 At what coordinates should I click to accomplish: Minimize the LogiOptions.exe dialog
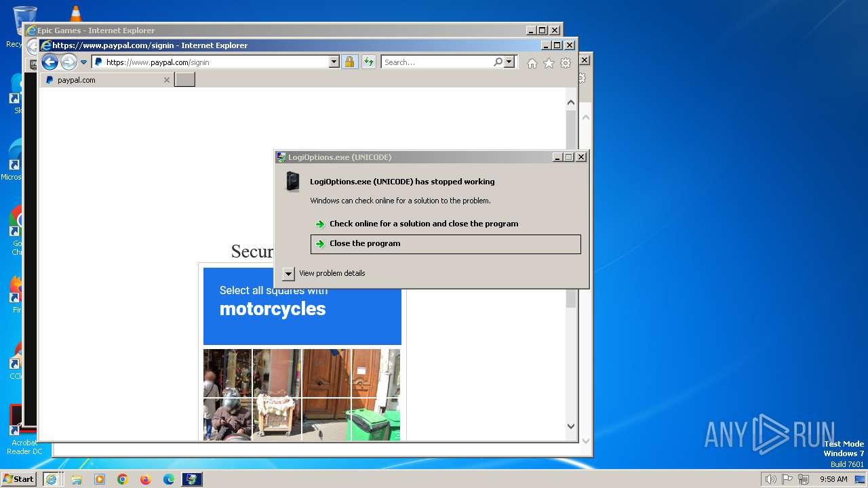557,157
